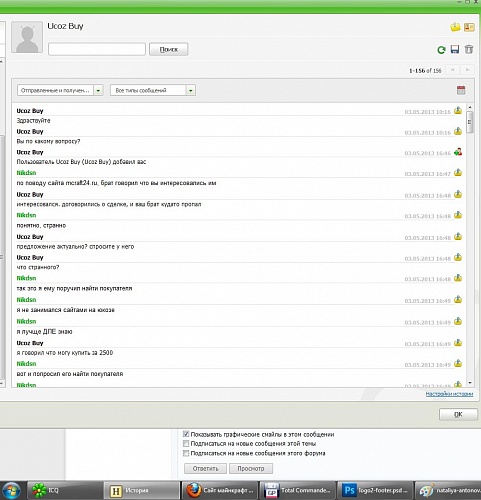
Task: Open the calendar icon in the filter bar
Action: point(461,90)
